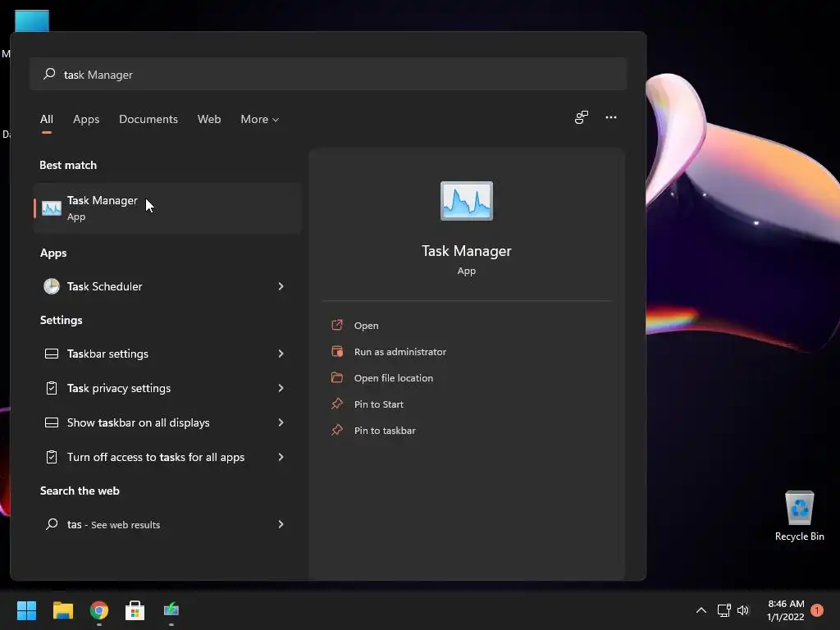
Task: Choose Pin to taskbar
Action: coord(385,431)
